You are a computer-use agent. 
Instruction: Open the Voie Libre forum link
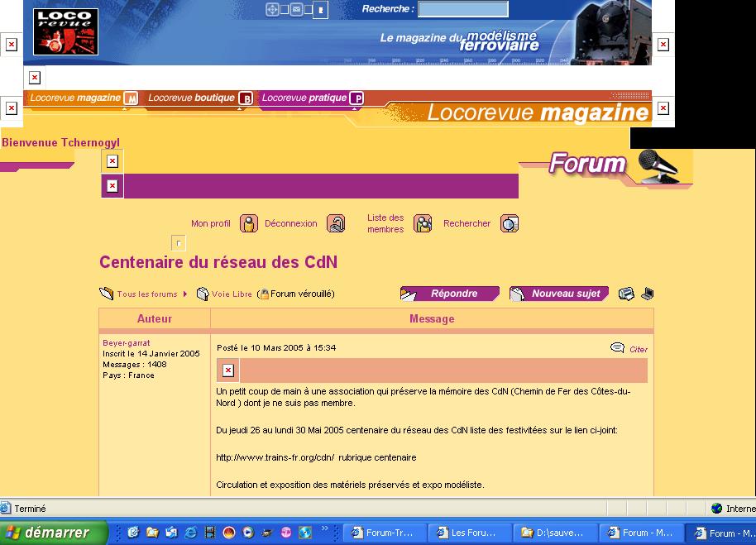click(x=232, y=294)
